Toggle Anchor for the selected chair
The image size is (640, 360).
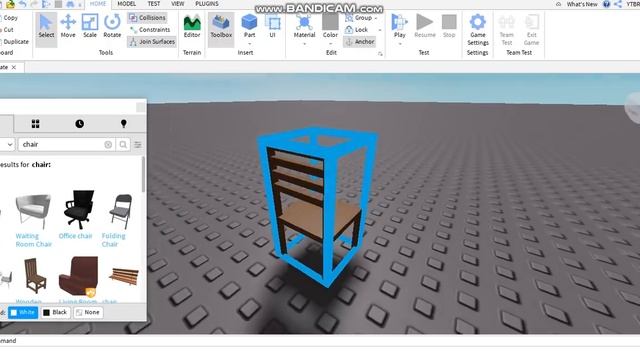pos(360,42)
